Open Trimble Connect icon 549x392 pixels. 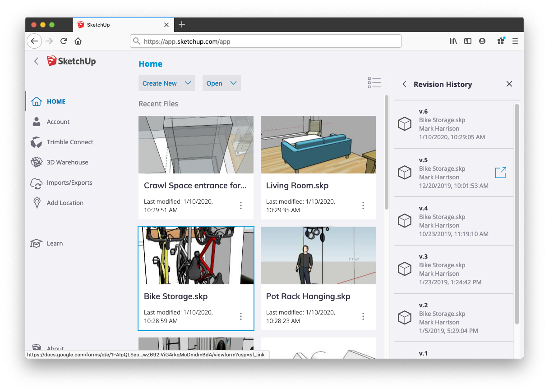coord(37,142)
